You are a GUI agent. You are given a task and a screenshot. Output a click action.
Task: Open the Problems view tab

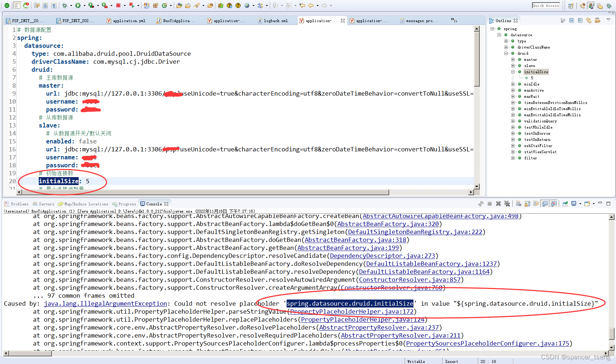click(16, 204)
